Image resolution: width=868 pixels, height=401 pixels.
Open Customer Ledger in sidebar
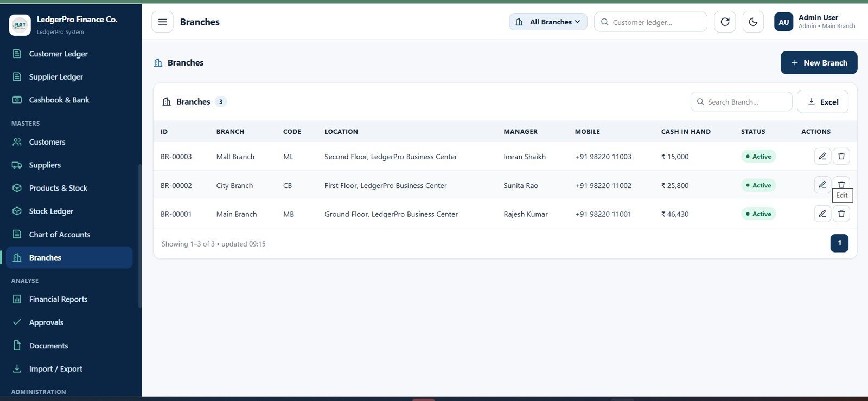(69, 54)
